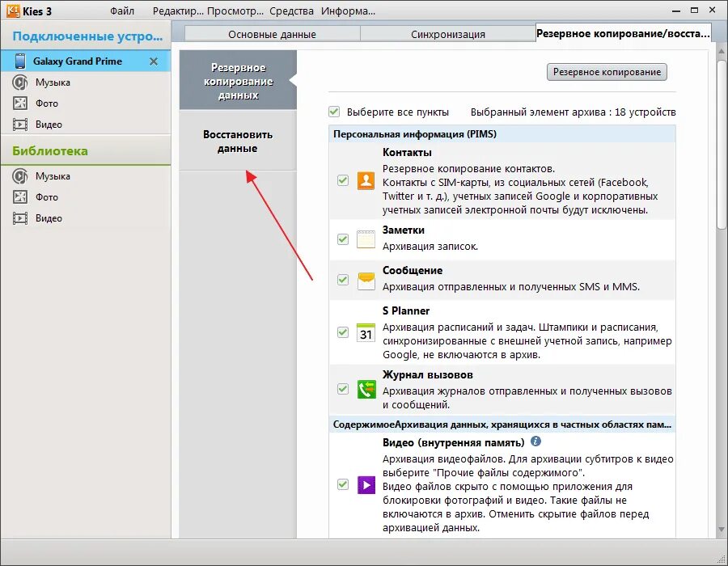
Task: Click the purple Видео play icon
Action: pyautogui.click(x=366, y=485)
